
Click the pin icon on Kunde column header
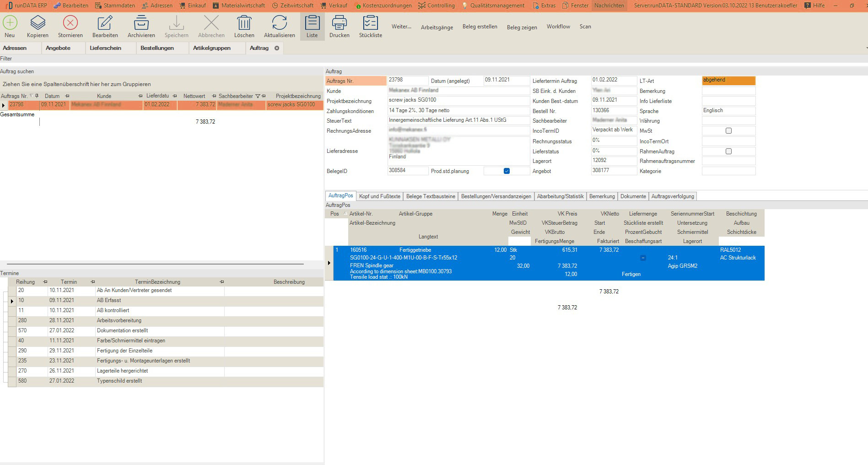coord(140,96)
